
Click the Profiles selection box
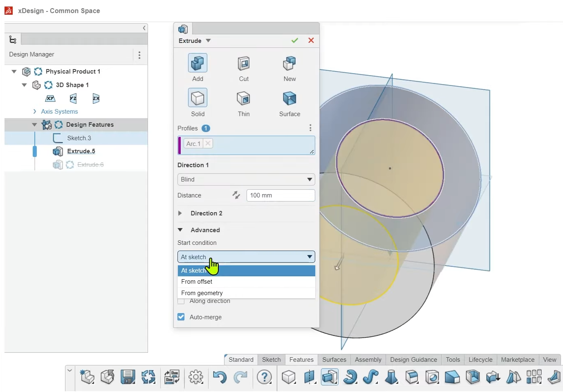(x=246, y=145)
